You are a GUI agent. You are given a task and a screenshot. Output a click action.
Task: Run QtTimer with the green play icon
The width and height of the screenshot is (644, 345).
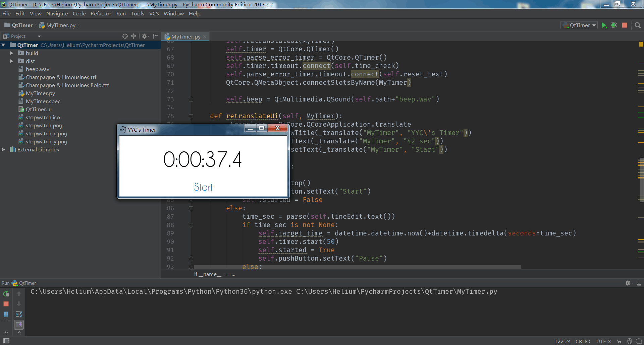[x=604, y=25]
